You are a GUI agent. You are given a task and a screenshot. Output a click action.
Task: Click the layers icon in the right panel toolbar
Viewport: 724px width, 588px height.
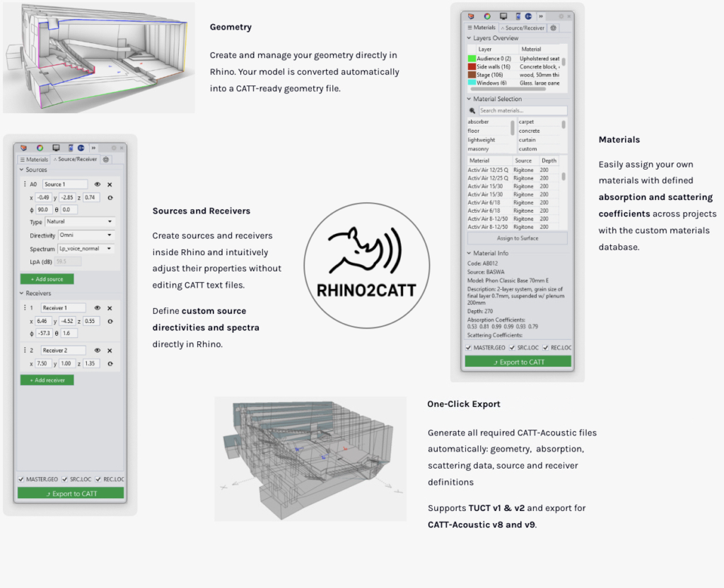472,16
